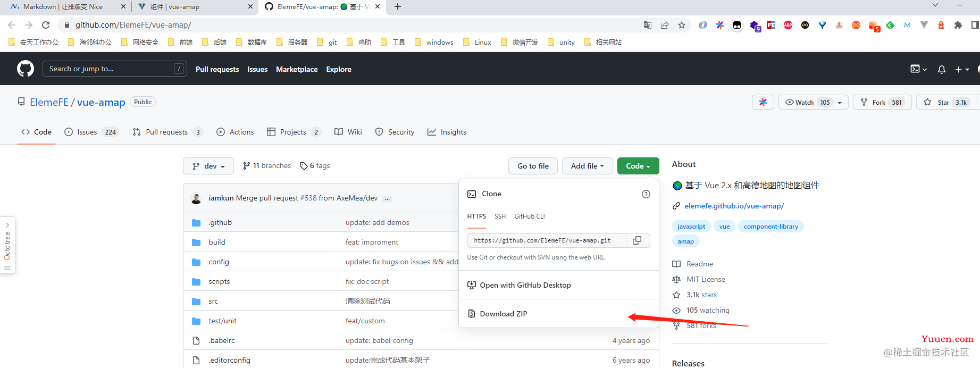
Task: Click Explore in the top navigation
Action: tap(339, 69)
